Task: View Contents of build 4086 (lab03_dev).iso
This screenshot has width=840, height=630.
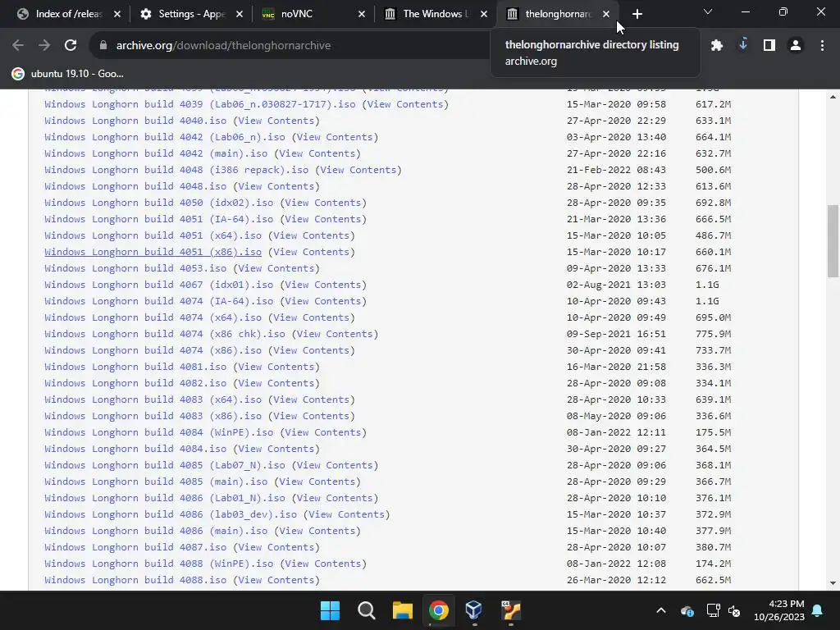Action: pos(347,514)
